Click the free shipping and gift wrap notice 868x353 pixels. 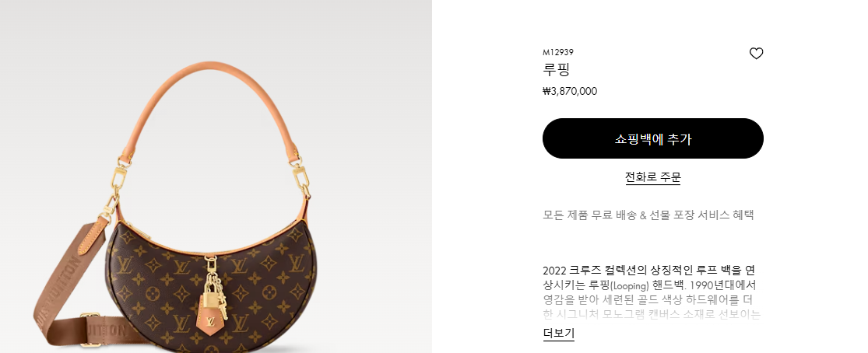(x=648, y=215)
